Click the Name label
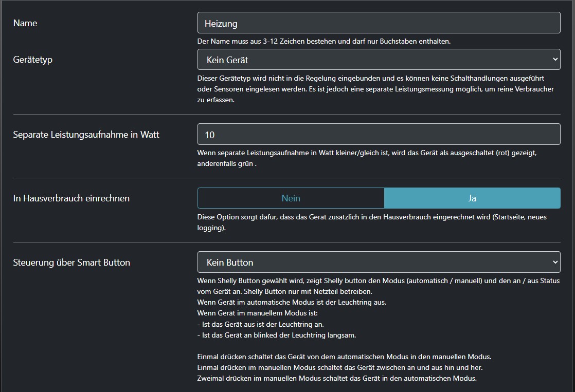Image resolution: width=575 pixels, height=392 pixels. pos(25,23)
